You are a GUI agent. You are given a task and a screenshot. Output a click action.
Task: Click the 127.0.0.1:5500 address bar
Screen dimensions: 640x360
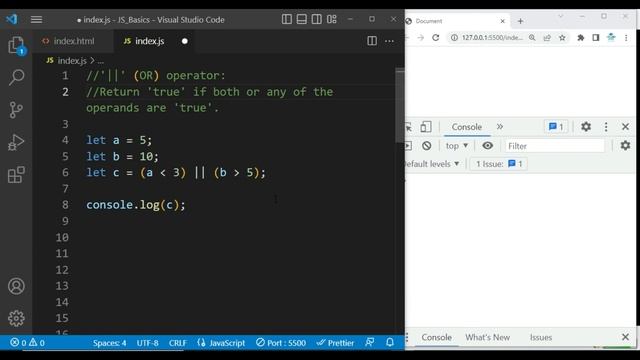492,38
